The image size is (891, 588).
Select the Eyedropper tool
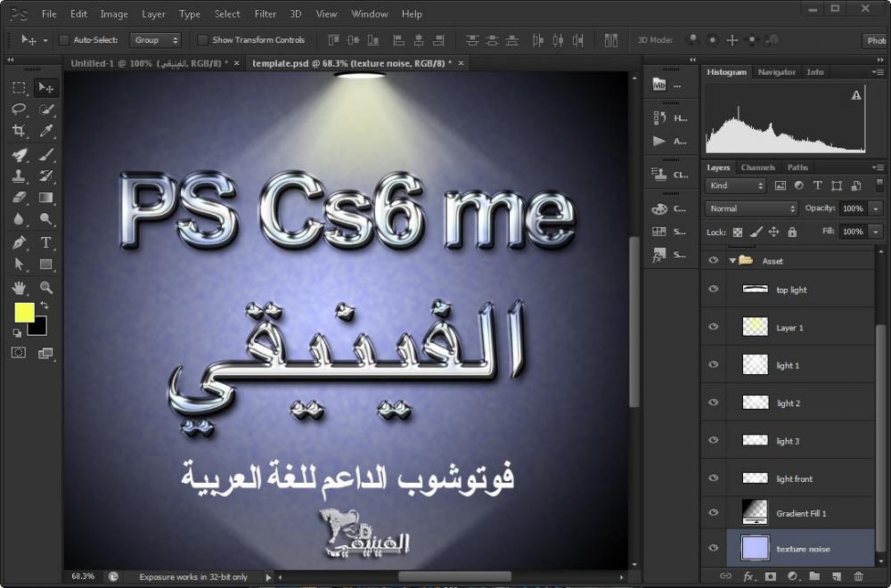pyautogui.click(x=46, y=131)
